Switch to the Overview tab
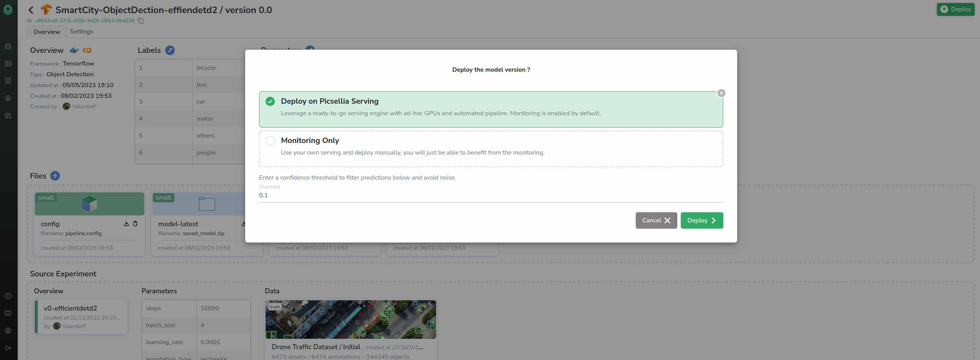 (x=47, y=32)
